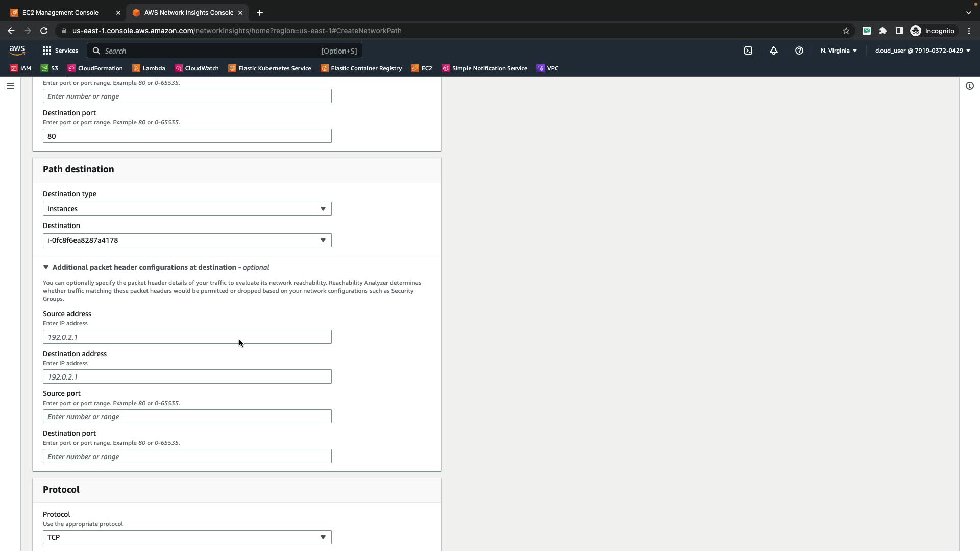The height and width of the screenshot is (551, 980).
Task: Click the help question mark icon
Action: click(x=799, y=51)
